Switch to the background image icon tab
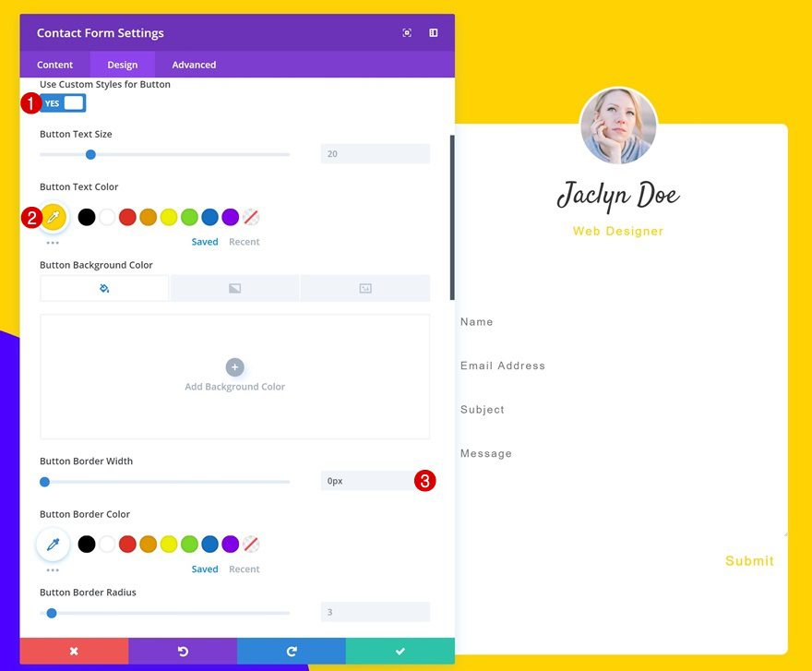Screen dimensions: 812x671 click(365, 287)
